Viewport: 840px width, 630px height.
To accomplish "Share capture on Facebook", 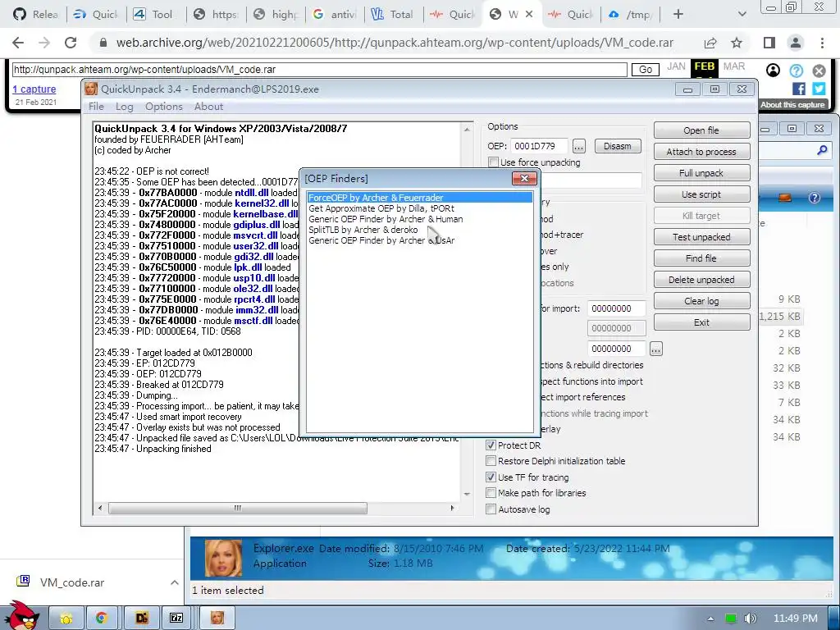I will 799,89.
